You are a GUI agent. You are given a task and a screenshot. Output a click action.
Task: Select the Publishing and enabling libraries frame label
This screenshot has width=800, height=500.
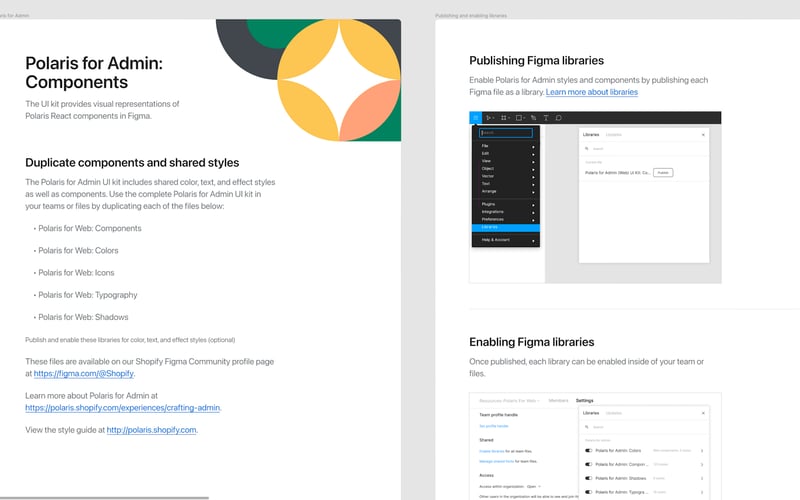pos(471,16)
